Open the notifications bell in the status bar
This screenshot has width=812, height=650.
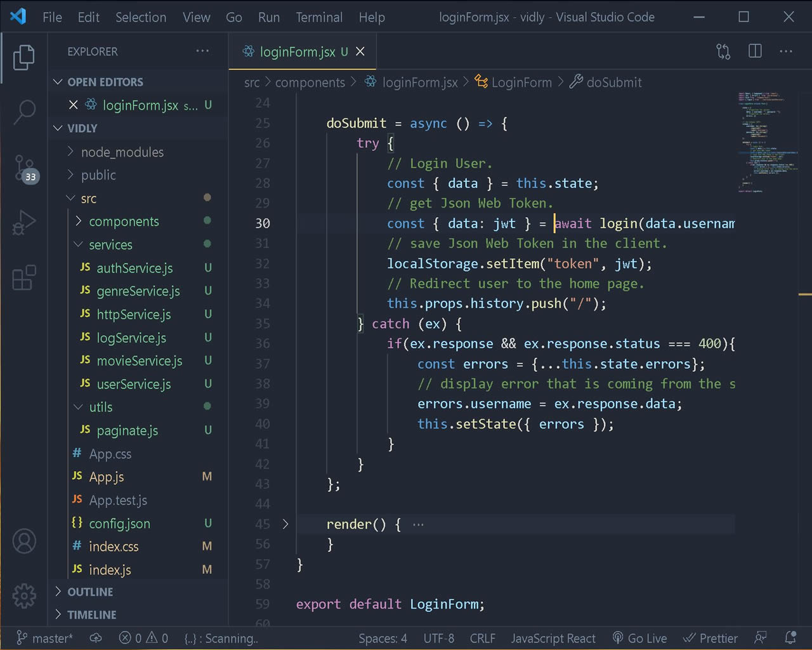point(790,638)
